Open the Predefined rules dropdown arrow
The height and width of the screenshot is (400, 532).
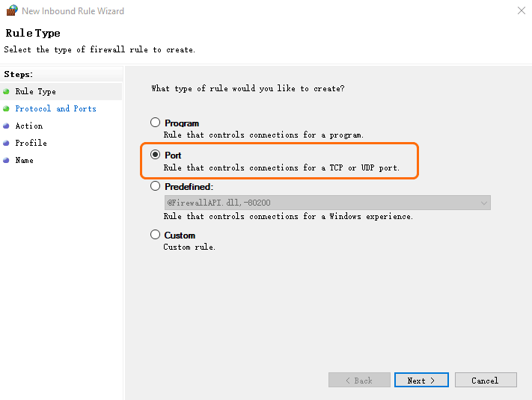coord(483,203)
